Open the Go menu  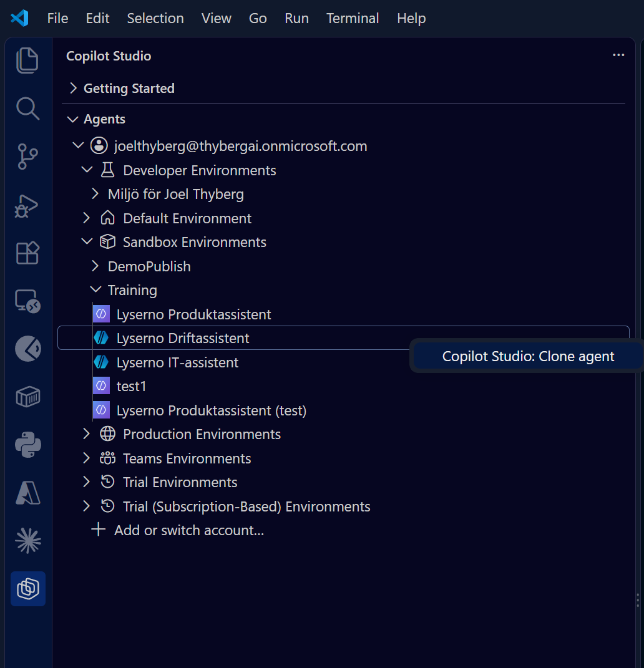tap(258, 18)
